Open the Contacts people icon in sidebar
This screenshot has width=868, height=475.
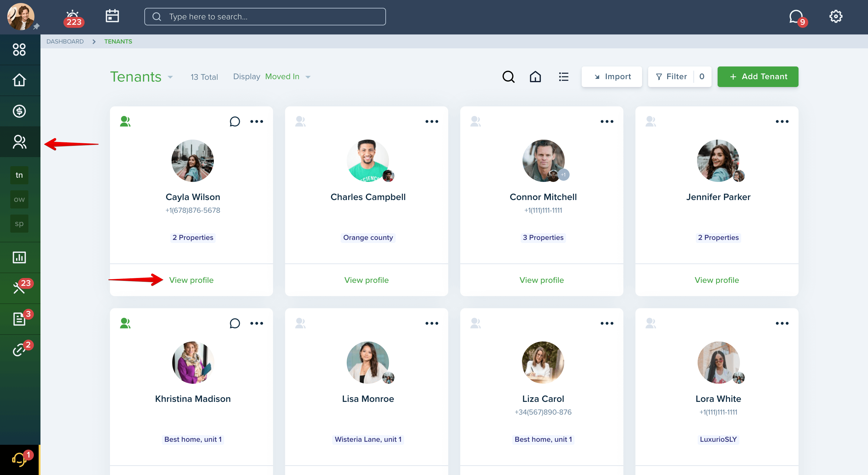[19, 142]
